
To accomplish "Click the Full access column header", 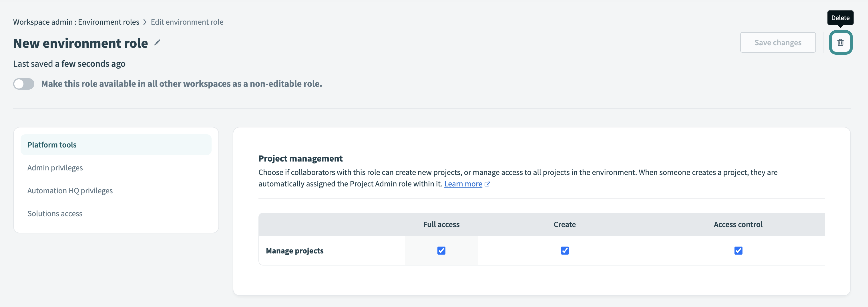I will (441, 224).
